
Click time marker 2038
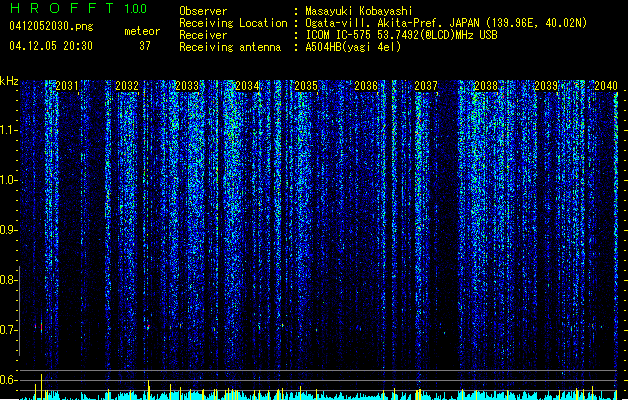pyautogui.click(x=486, y=86)
